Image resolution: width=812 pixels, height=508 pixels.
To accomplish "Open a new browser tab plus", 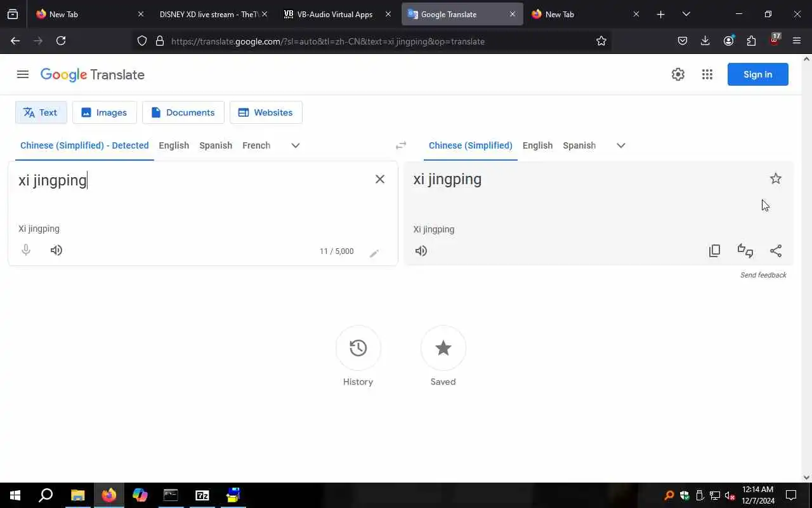I will pos(660,14).
